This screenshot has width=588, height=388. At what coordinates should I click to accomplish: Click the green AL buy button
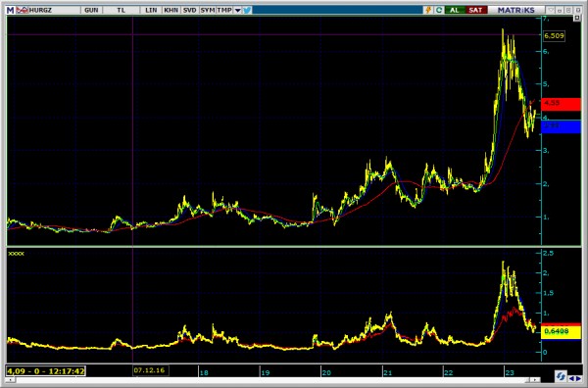(455, 10)
